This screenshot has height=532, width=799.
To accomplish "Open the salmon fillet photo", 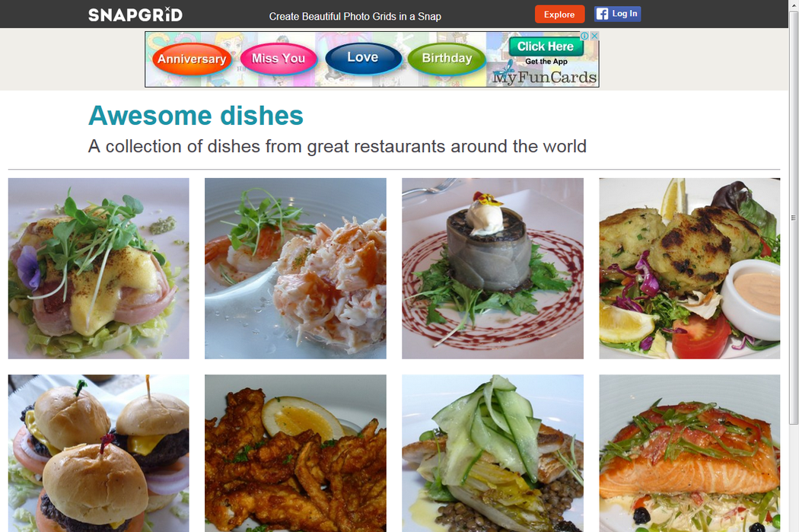I will point(689,454).
